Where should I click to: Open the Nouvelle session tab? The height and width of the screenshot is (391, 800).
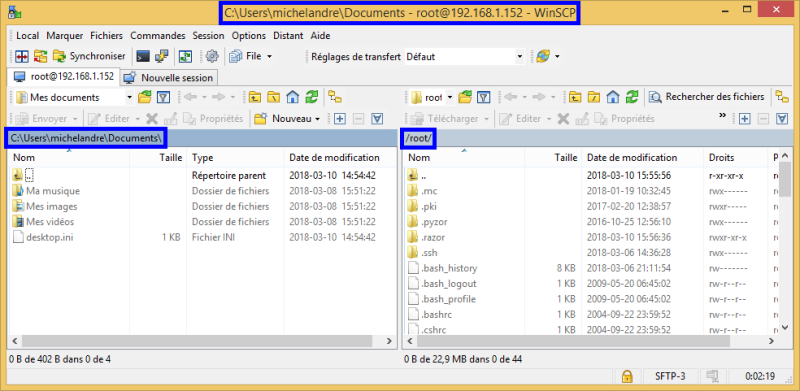click(x=169, y=78)
